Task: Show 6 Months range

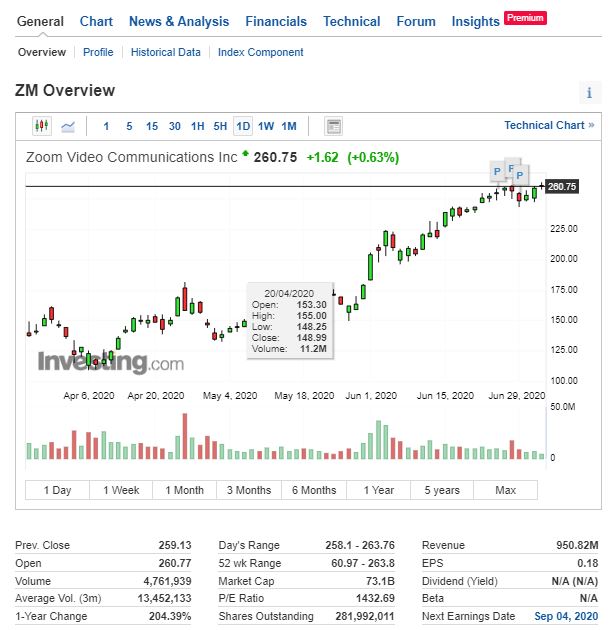Action: (314, 490)
